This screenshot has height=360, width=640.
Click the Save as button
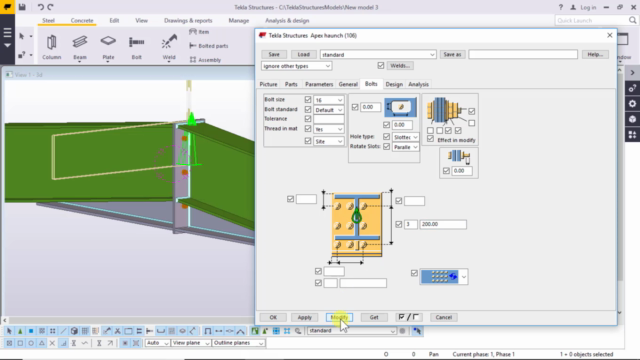[452, 54]
